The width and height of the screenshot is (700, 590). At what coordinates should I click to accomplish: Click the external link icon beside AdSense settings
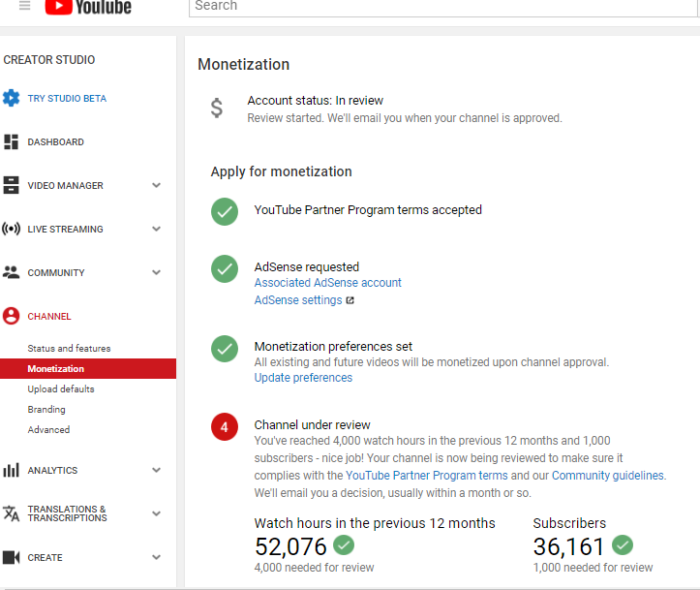pos(350,300)
